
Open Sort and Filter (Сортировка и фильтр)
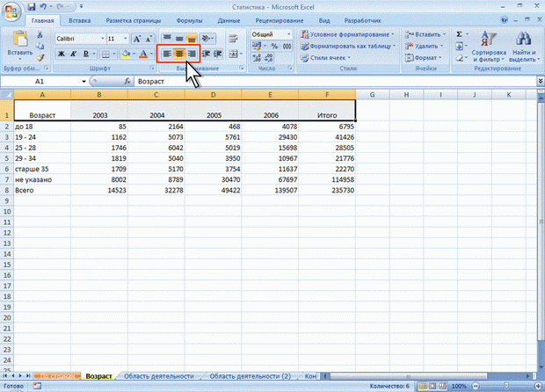(x=489, y=47)
